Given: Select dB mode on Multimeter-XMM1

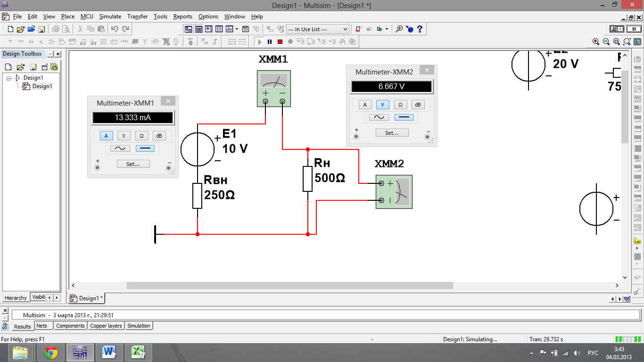Looking at the screenshot, I should pyautogui.click(x=159, y=136).
